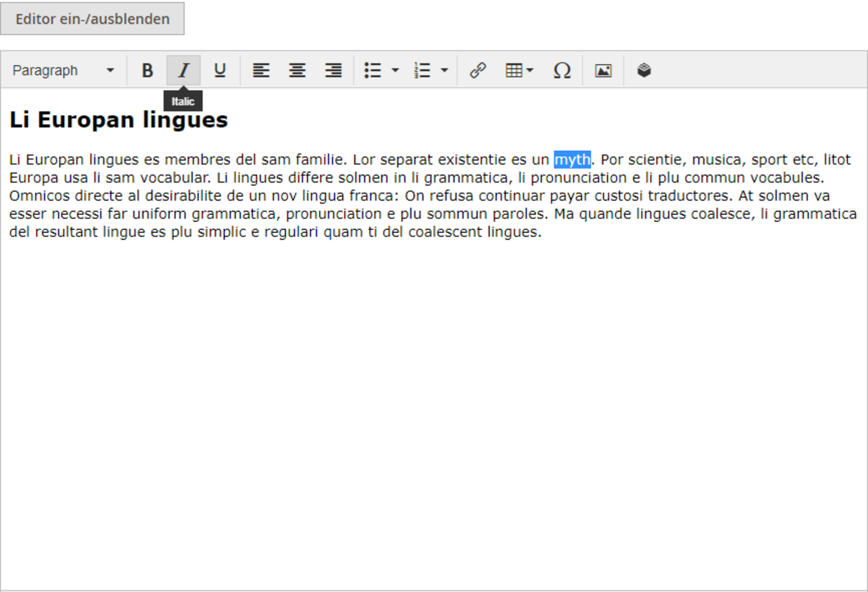Click the 'Editor ein-/ausblenden' button
The image size is (868, 592).
(92, 19)
